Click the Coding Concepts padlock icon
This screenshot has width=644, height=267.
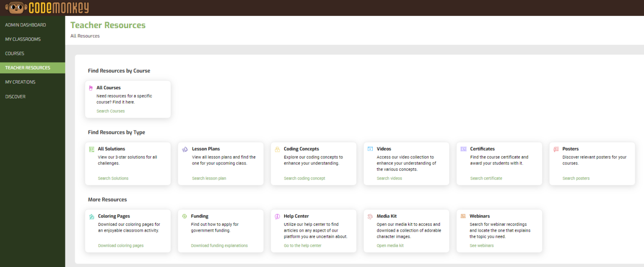(278, 149)
